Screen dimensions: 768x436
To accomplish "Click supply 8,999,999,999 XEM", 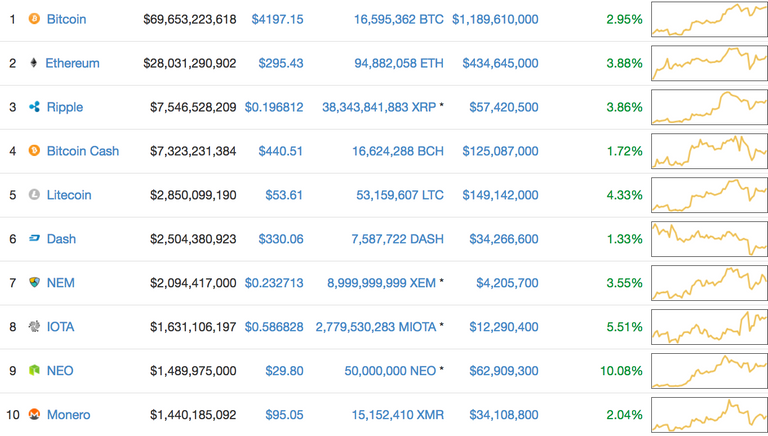I will pos(382,283).
